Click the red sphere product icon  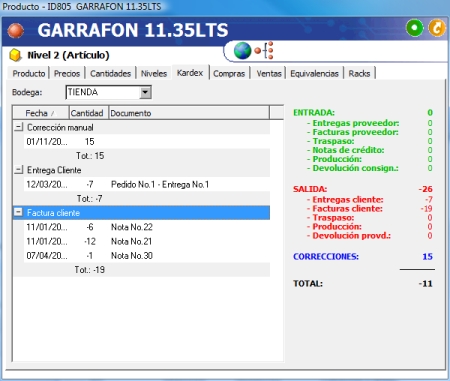(16, 30)
